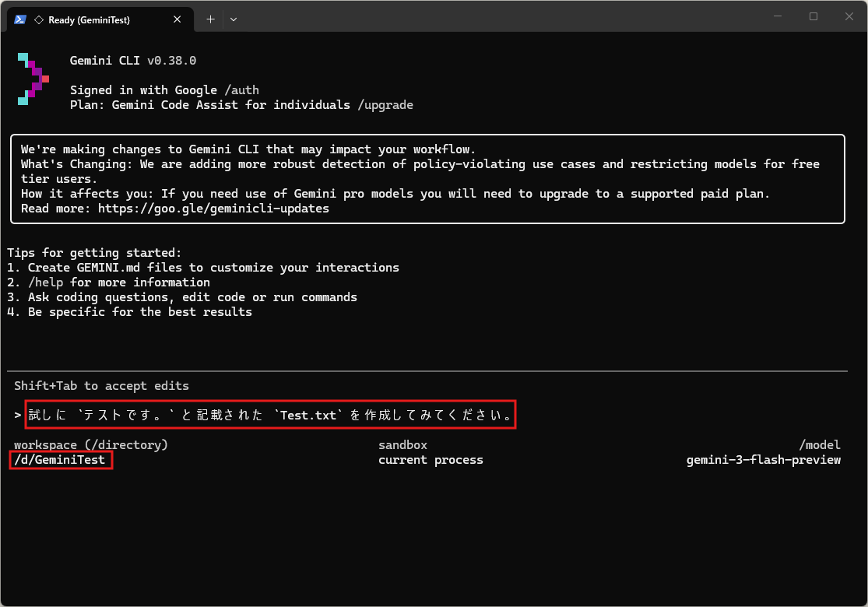
Task: Expand the new tab profile dropdown chevron
Action: coord(233,19)
